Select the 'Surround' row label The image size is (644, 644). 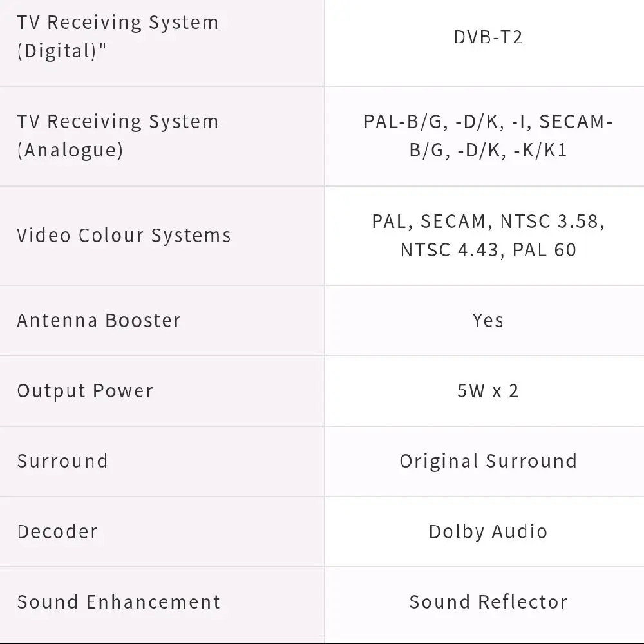click(62, 461)
